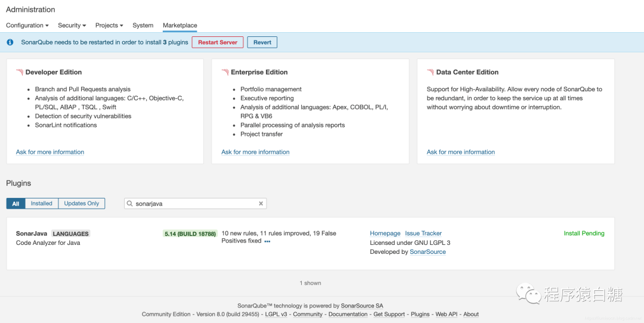Expand the release notes ellipsis for SonarJava
Image resolution: width=644 pixels, height=323 pixels.
pyautogui.click(x=267, y=241)
